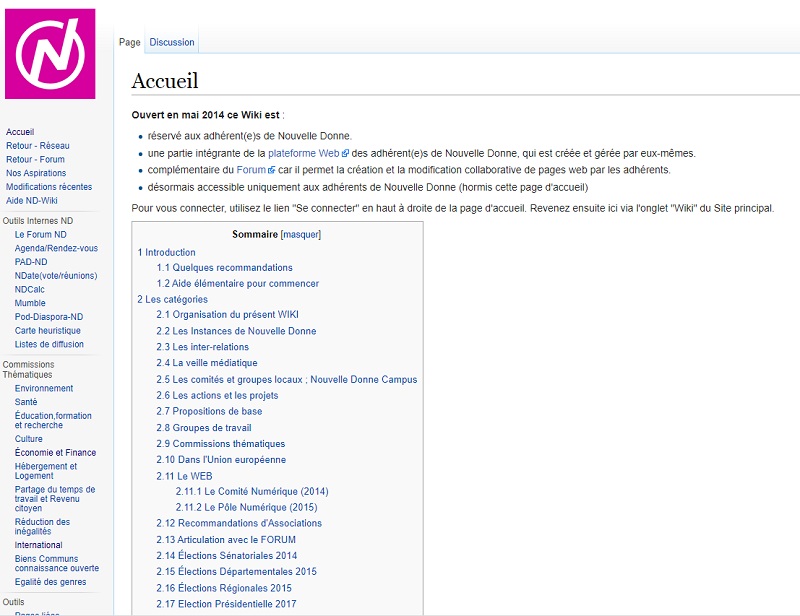Select the Page tab

pos(129,42)
